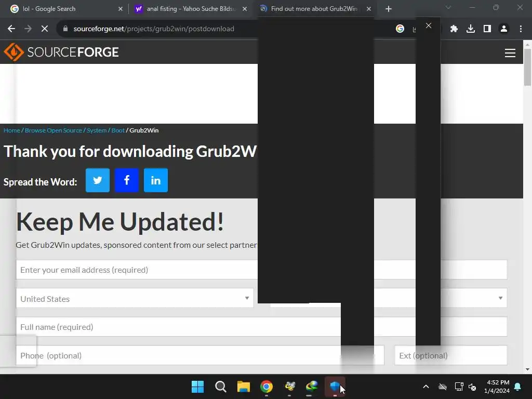Open the Chrome profile menu

(x=504, y=29)
